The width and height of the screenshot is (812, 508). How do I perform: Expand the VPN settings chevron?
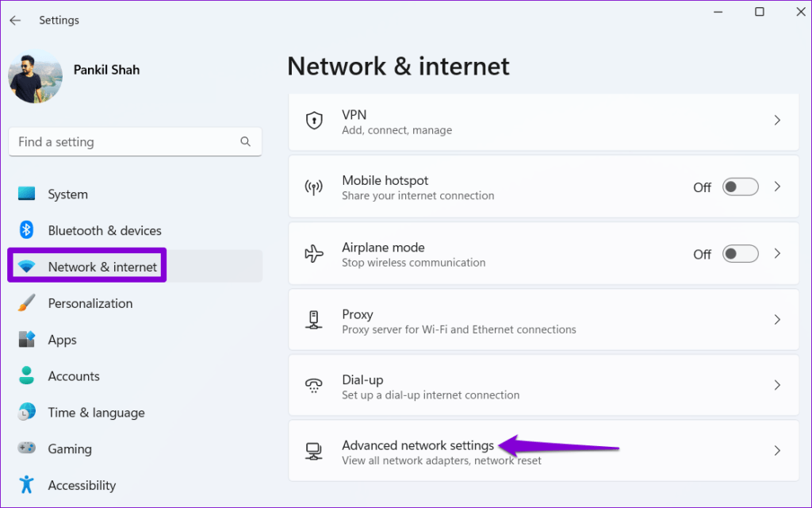[x=777, y=121]
